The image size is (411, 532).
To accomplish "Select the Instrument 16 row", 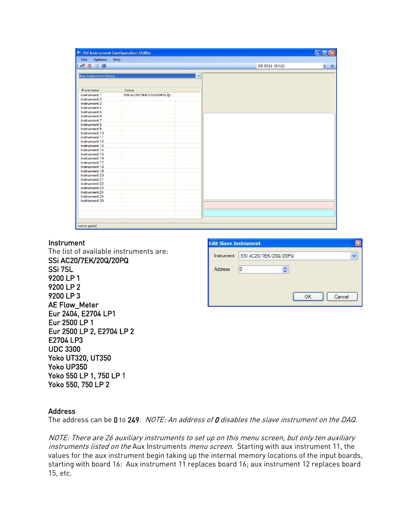I will [x=140, y=158].
